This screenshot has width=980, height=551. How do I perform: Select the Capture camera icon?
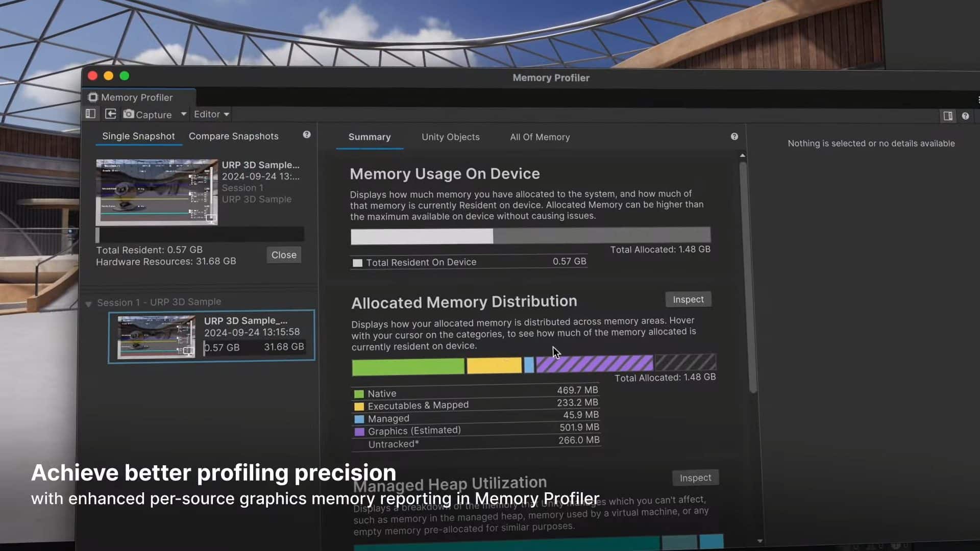(129, 114)
